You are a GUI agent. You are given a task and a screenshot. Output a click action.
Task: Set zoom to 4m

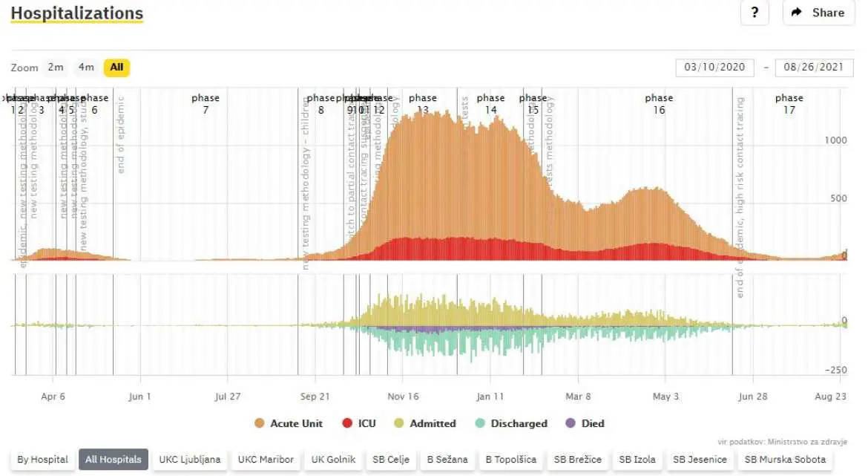pos(86,68)
